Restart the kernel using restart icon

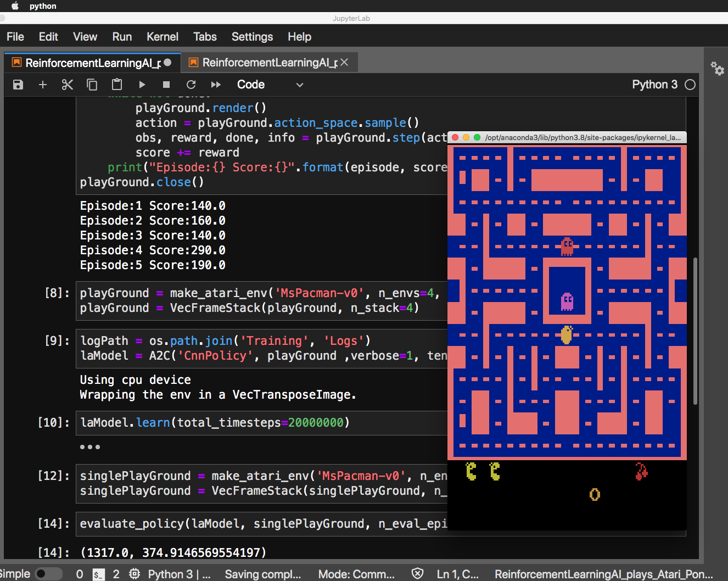tap(191, 85)
